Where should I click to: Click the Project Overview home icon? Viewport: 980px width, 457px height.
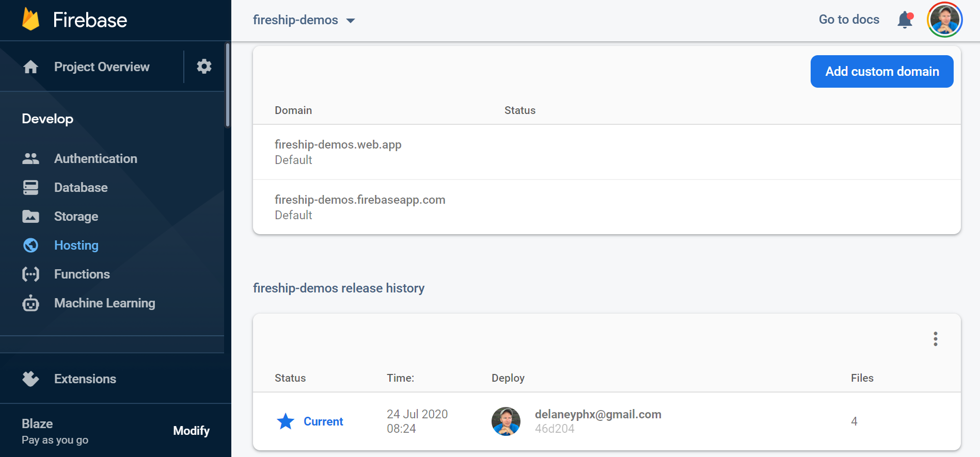[x=30, y=67]
